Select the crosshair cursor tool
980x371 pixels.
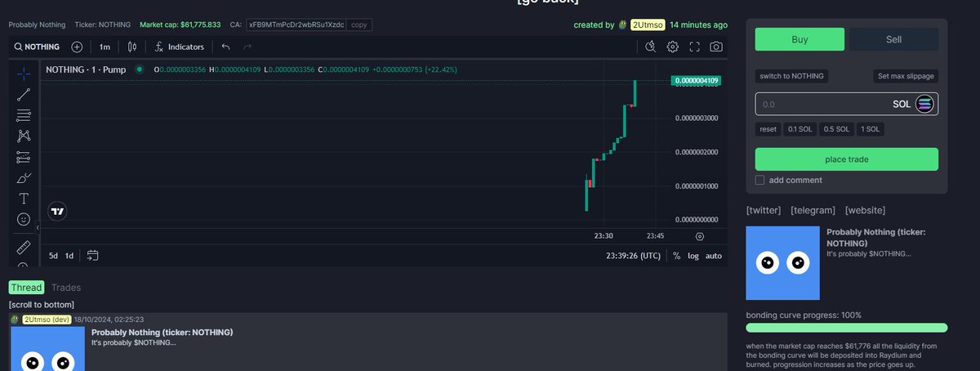[x=24, y=74]
